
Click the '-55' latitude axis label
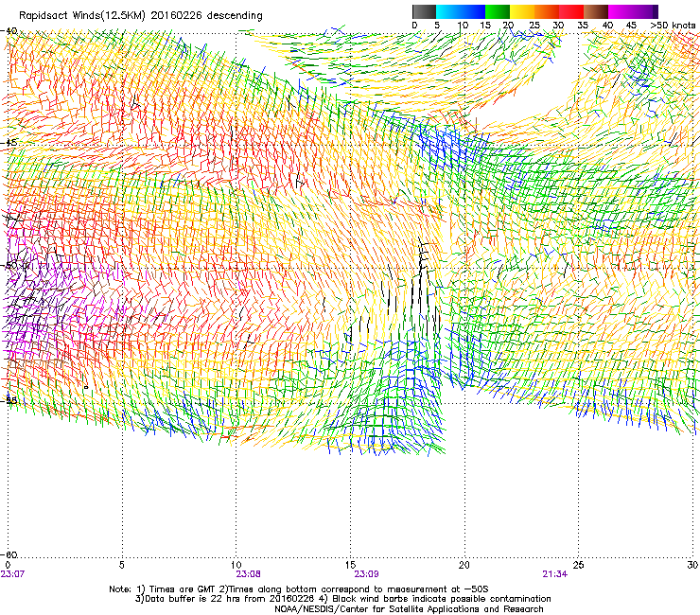click(9, 400)
